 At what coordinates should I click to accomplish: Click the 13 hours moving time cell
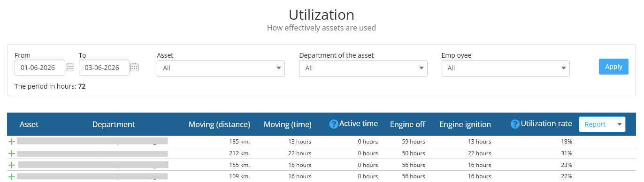pos(300,142)
